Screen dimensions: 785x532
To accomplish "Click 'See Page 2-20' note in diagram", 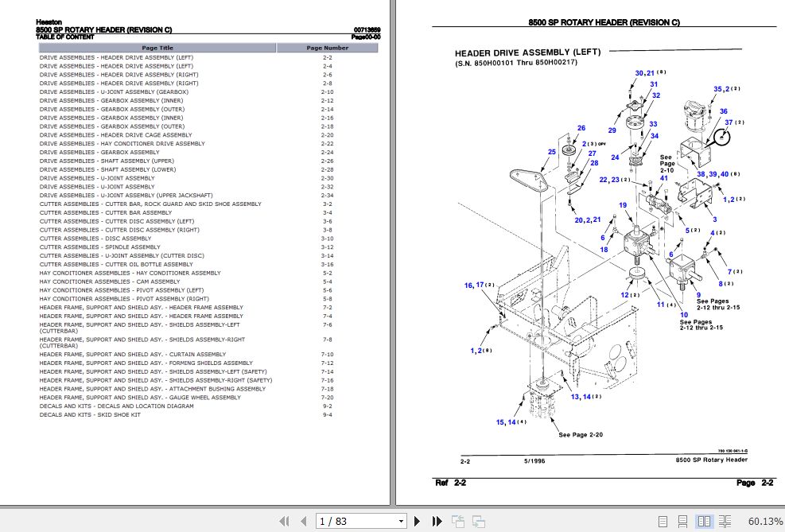I will point(581,435).
